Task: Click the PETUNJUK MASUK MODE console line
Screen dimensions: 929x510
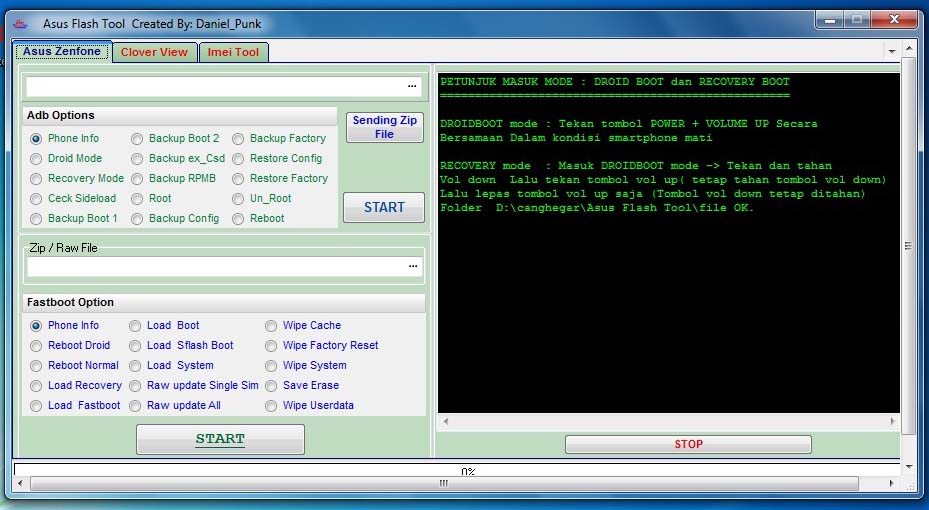Action: [x=615, y=82]
